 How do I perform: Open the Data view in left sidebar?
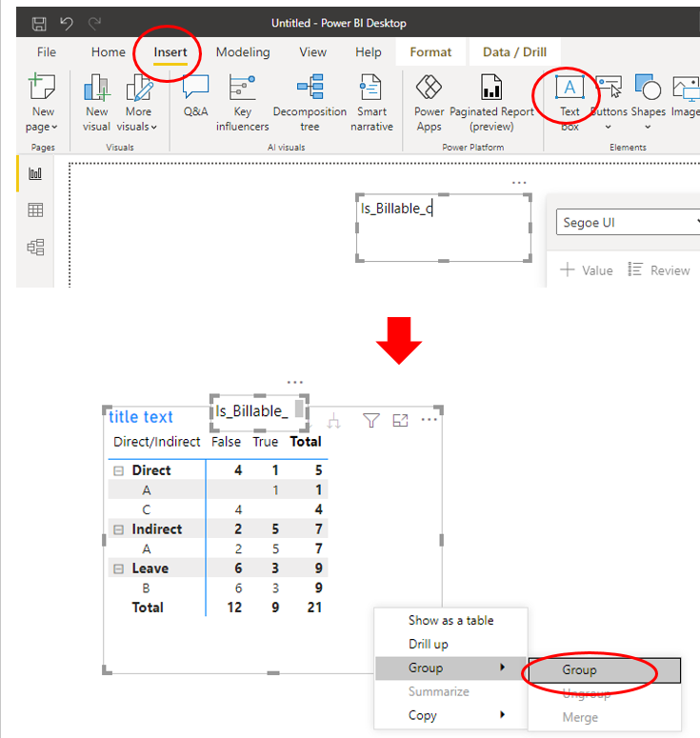pyautogui.click(x=35, y=209)
